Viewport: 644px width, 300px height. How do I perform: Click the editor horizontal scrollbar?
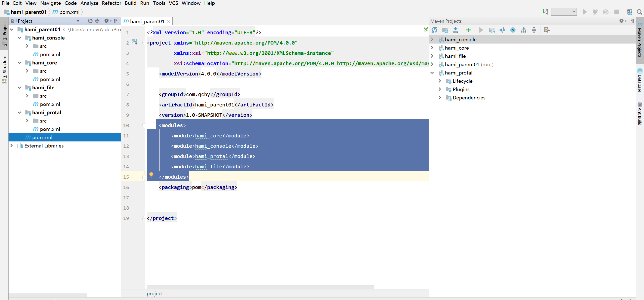(260, 287)
